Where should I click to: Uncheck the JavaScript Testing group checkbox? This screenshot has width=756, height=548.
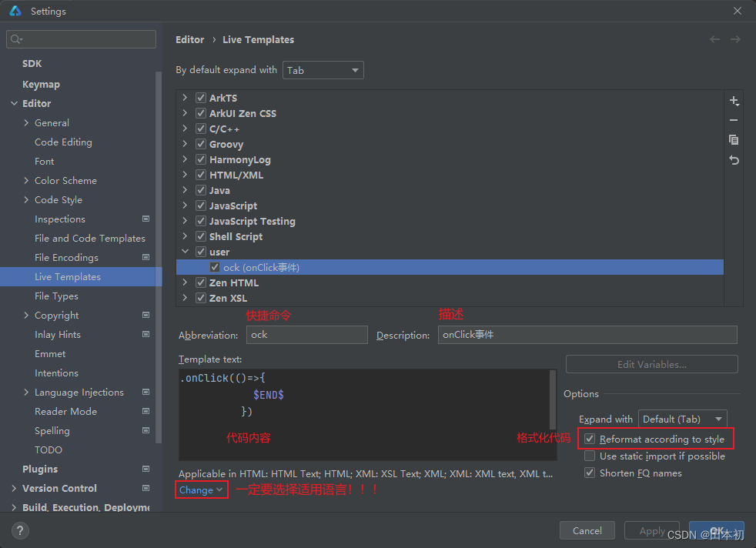click(201, 221)
